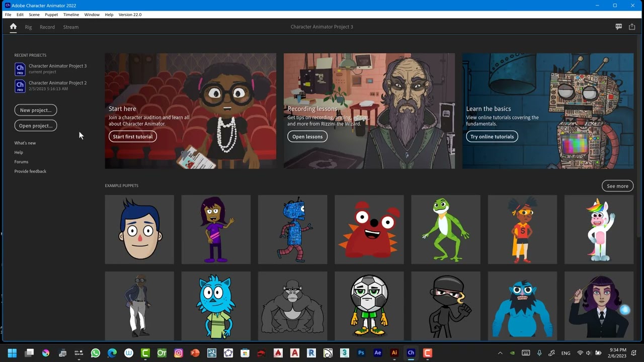
Task: Show hidden tray icons chevron
Action: 500,353
